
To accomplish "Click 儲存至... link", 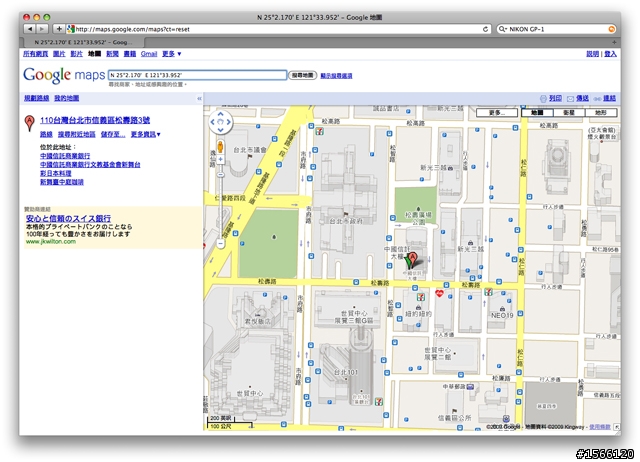I will pyautogui.click(x=113, y=134).
